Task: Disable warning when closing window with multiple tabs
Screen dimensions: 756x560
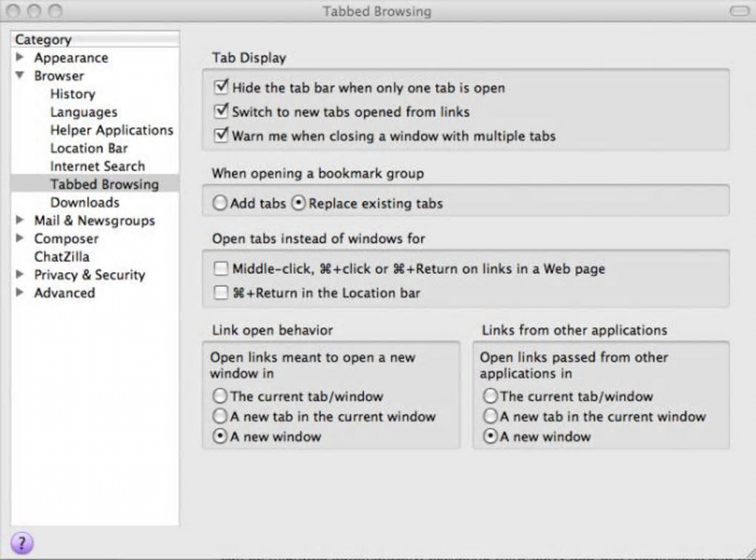Action: click(x=220, y=136)
